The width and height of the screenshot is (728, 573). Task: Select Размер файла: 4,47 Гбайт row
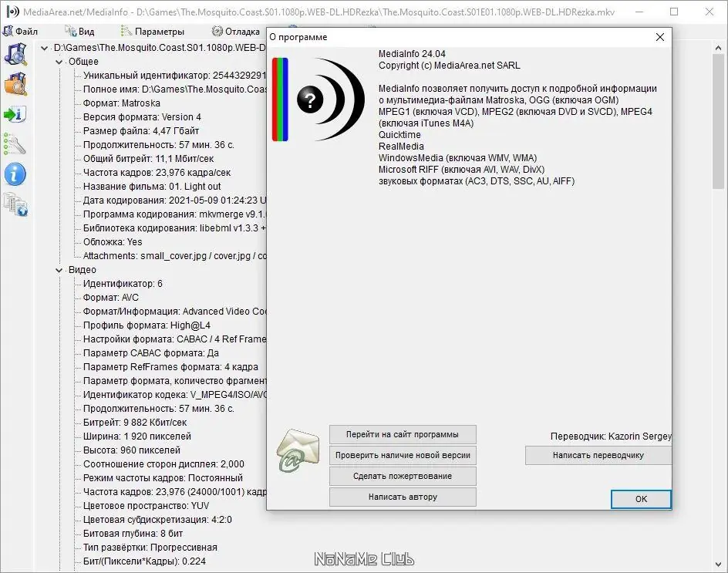[x=141, y=131]
